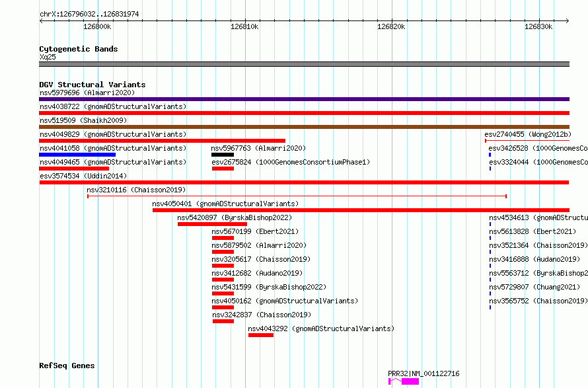
Task: Select the red nsv4038722 variant bar
Action: pos(304,113)
